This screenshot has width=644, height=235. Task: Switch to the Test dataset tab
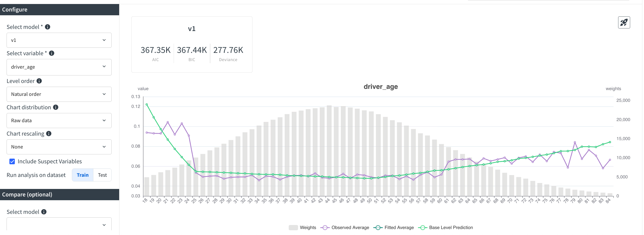(x=102, y=175)
